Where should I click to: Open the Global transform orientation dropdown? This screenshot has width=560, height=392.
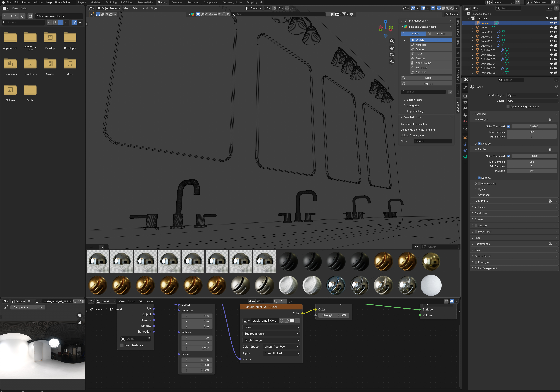(x=254, y=8)
